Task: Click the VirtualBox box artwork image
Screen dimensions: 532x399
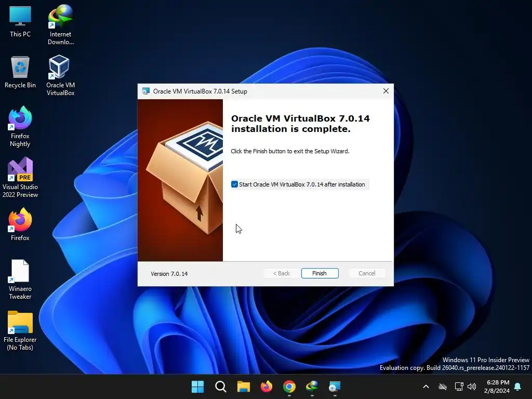Action: (x=180, y=180)
